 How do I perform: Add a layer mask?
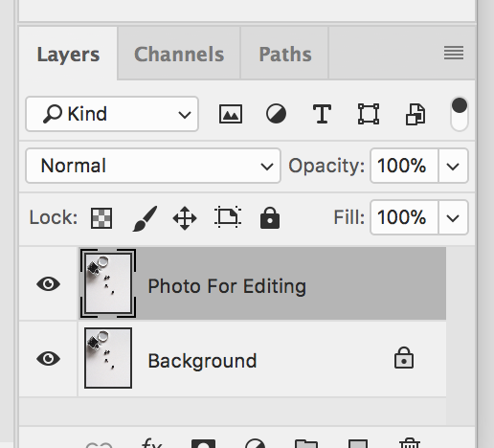[203, 443]
